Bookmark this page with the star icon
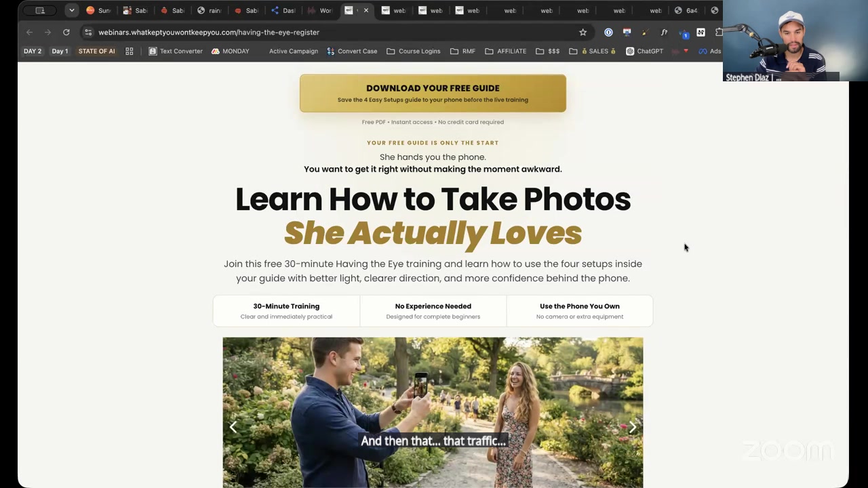Screen dimensions: 868x488 coord(583,32)
